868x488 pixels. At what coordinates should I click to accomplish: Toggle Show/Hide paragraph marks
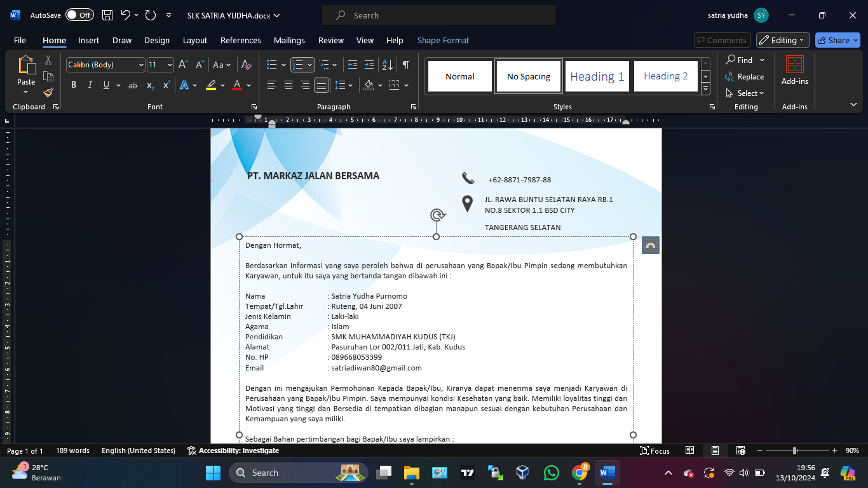click(x=406, y=65)
